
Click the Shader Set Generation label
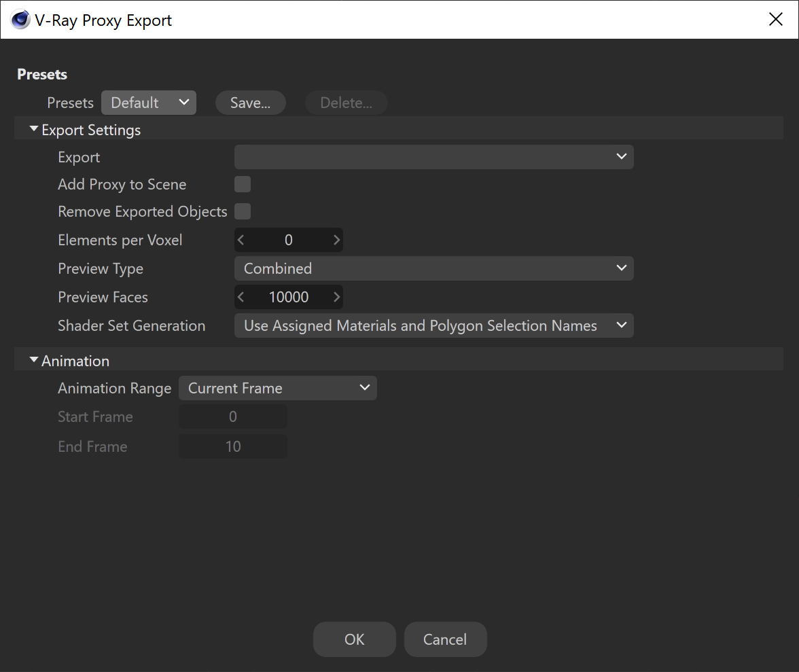(132, 325)
